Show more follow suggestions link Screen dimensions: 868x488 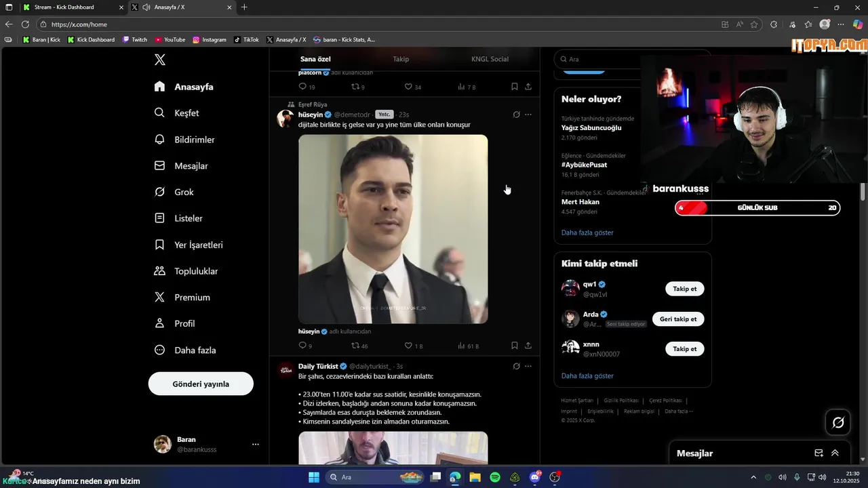point(587,375)
